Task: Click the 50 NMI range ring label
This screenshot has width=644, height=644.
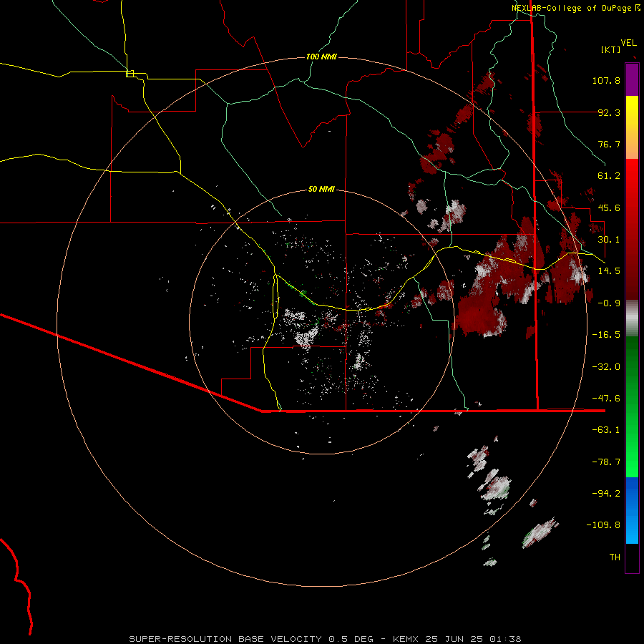Action: point(321,189)
